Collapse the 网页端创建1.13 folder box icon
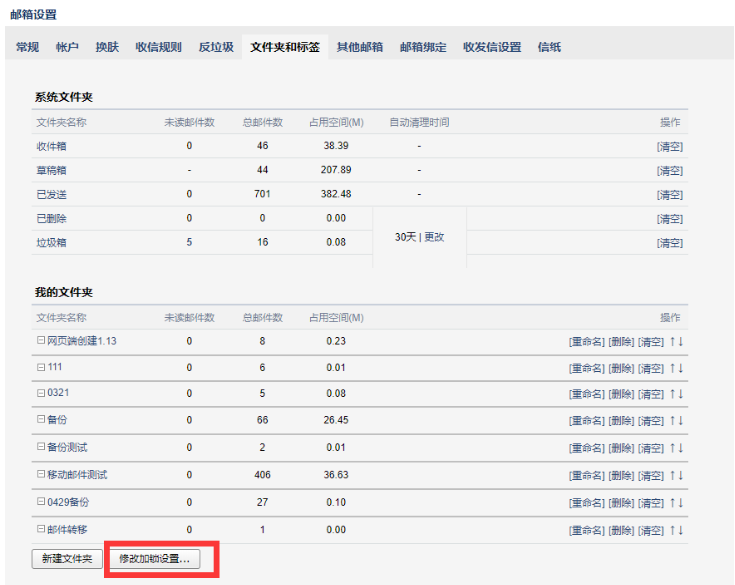 41,341
